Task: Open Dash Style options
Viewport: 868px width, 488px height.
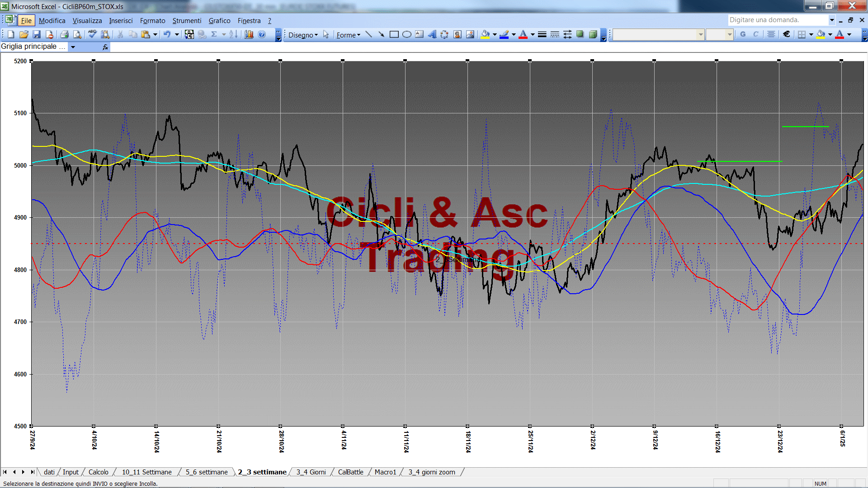Action: (555, 34)
